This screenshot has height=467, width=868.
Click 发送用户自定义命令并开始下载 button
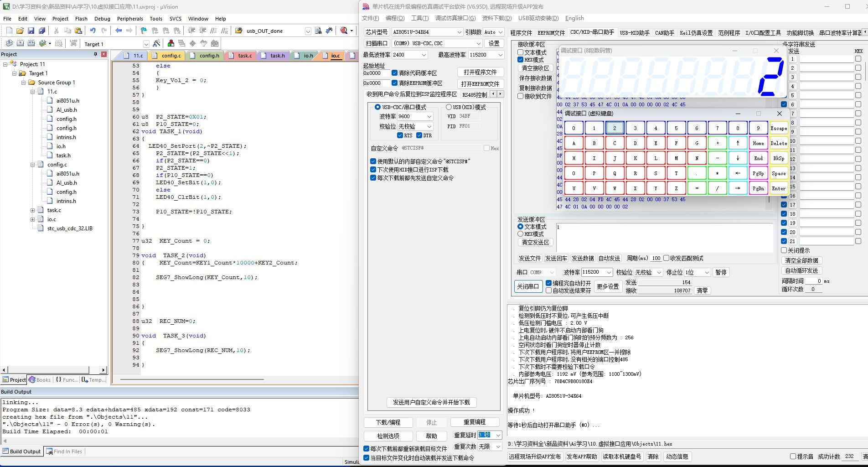(431, 402)
